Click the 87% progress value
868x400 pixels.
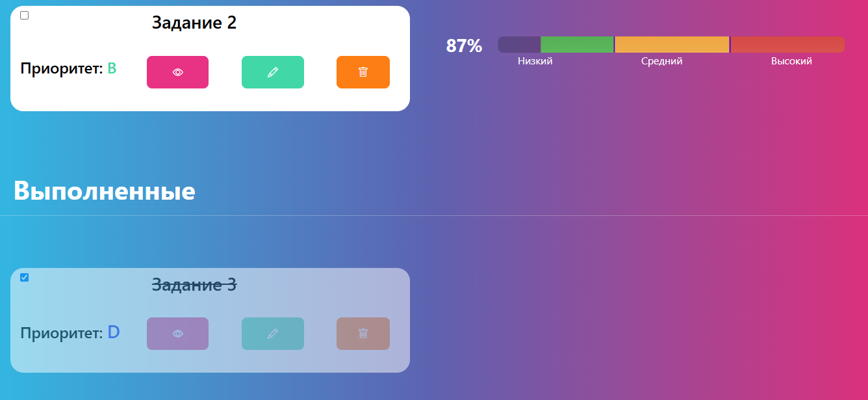(x=464, y=46)
